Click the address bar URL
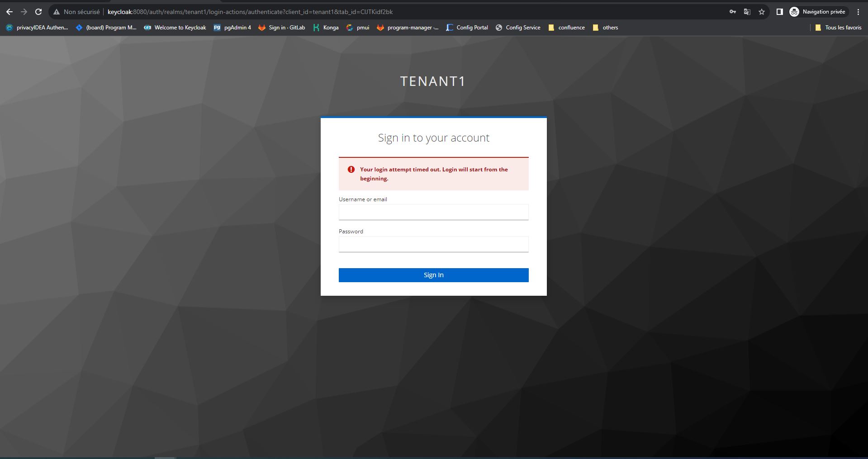The image size is (868, 459). 250,12
